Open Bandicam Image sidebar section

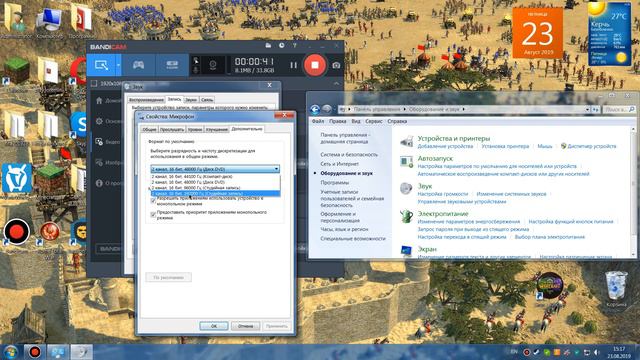click(108, 162)
